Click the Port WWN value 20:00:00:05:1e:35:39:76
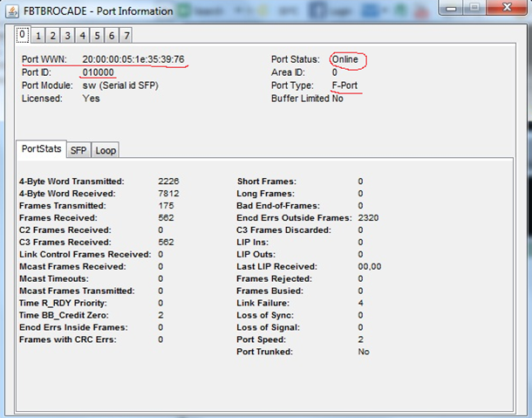532x418 pixels. pos(133,59)
